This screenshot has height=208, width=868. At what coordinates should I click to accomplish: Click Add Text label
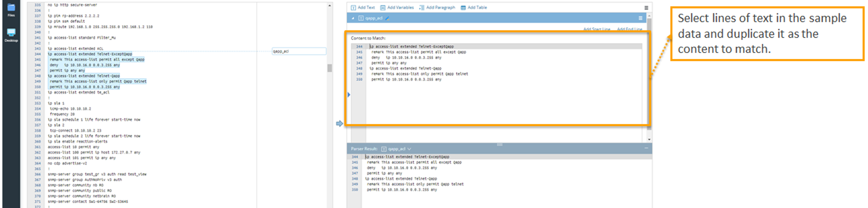click(366, 8)
